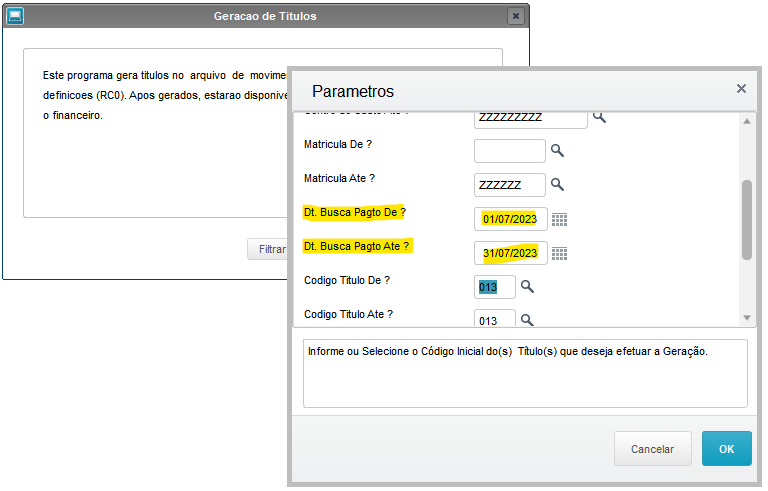Focus the Matricula De input field
The height and width of the screenshot is (491, 768).
509,151
